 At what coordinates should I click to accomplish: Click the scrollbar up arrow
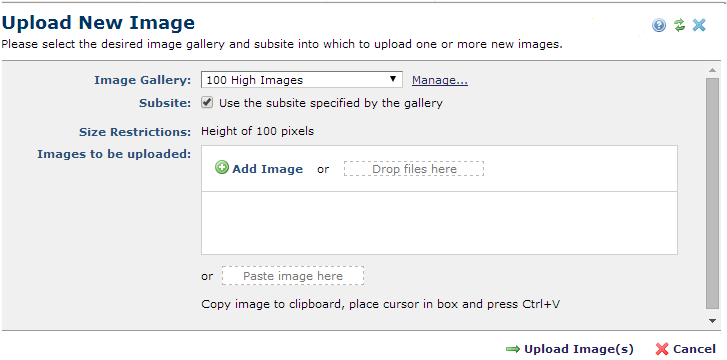click(712, 70)
